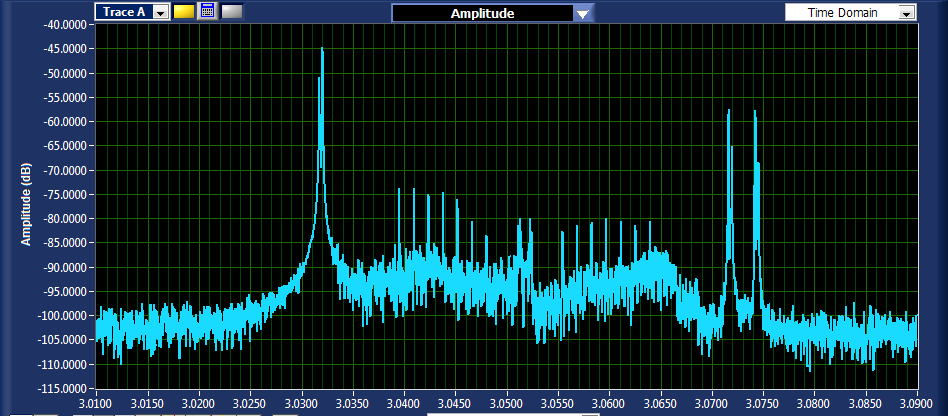Image resolution: width=948 pixels, height=416 pixels.
Task: Click the 3.0700 x-axis tick label
Action: tap(711, 401)
